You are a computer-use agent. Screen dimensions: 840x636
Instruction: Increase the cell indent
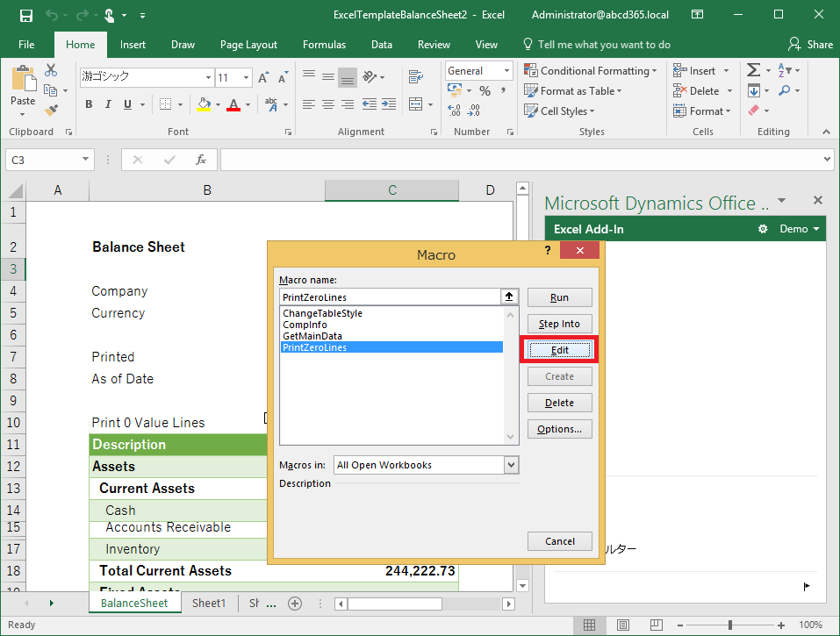click(x=389, y=104)
